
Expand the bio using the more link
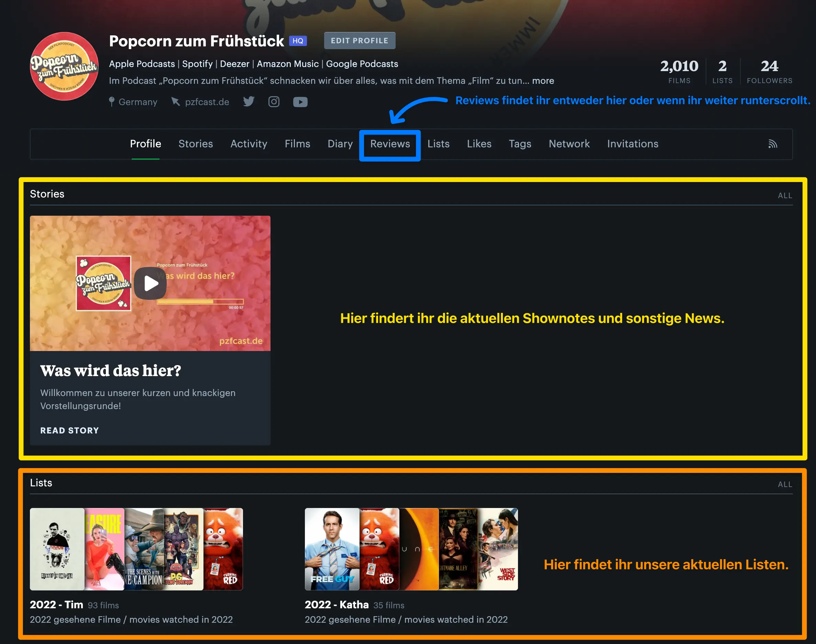tap(543, 81)
